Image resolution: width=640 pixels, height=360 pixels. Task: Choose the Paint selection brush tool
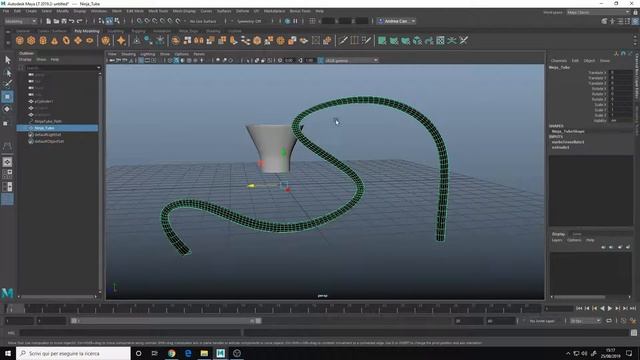pyautogui.click(x=7, y=84)
